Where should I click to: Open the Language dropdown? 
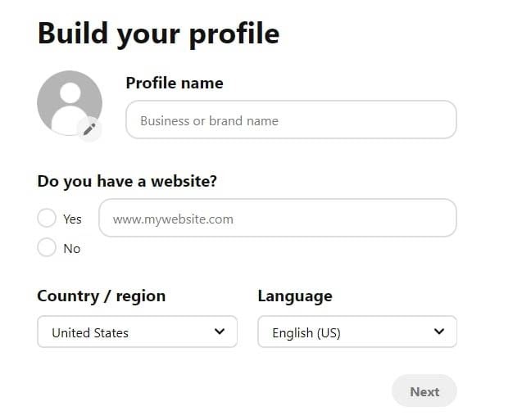(x=357, y=332)
